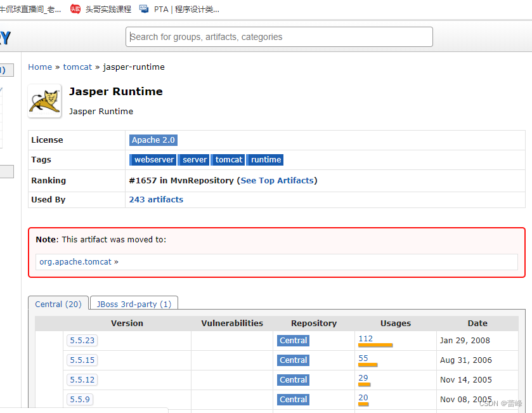Go to the Home breadcrumb link
This screenshot has height=413, width=532.
point(40,67)
